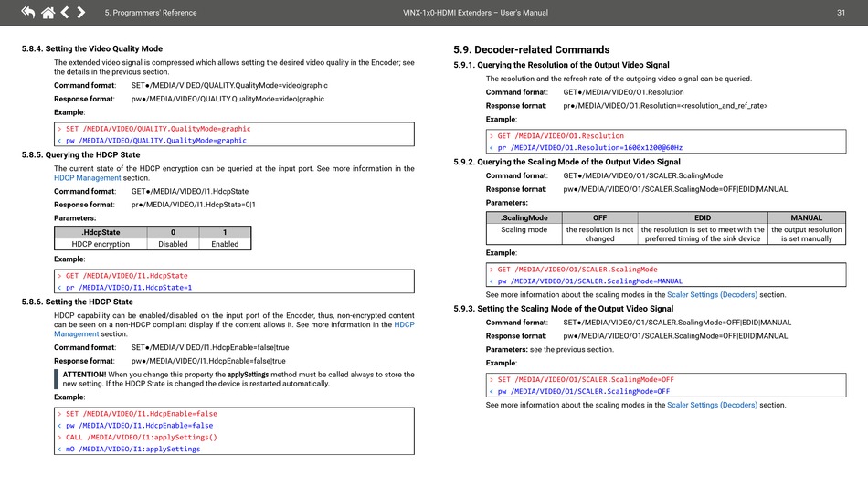Click heading '5.9.2. Querying the Scaling Mode'
The width and height of the screenshot is (868, 487).
coord(566,162)
